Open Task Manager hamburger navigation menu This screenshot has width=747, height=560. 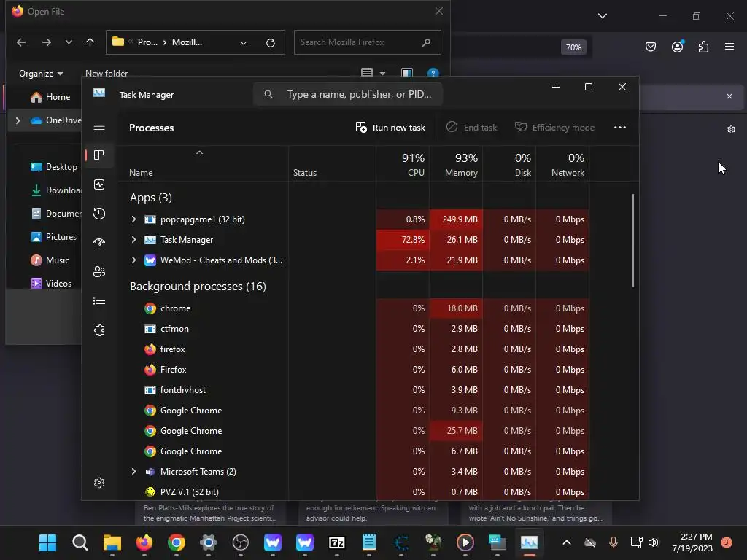(x=99, y=126)
